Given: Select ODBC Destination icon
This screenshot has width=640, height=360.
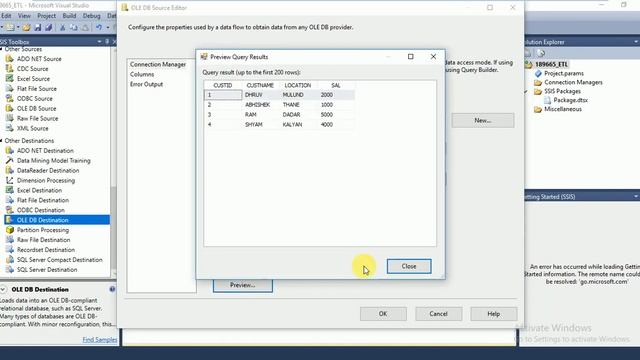Looking at the screenshot, I should pos(9,210).
